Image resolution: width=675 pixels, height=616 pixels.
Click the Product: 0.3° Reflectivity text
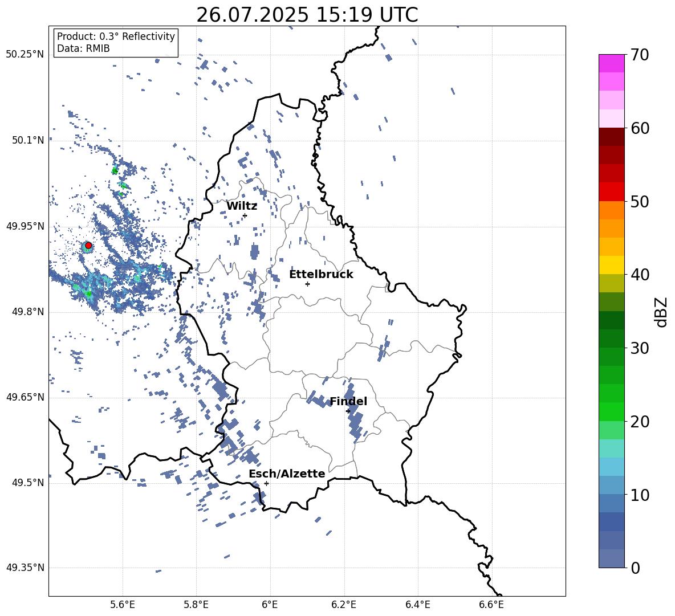(x=116, y=36)
